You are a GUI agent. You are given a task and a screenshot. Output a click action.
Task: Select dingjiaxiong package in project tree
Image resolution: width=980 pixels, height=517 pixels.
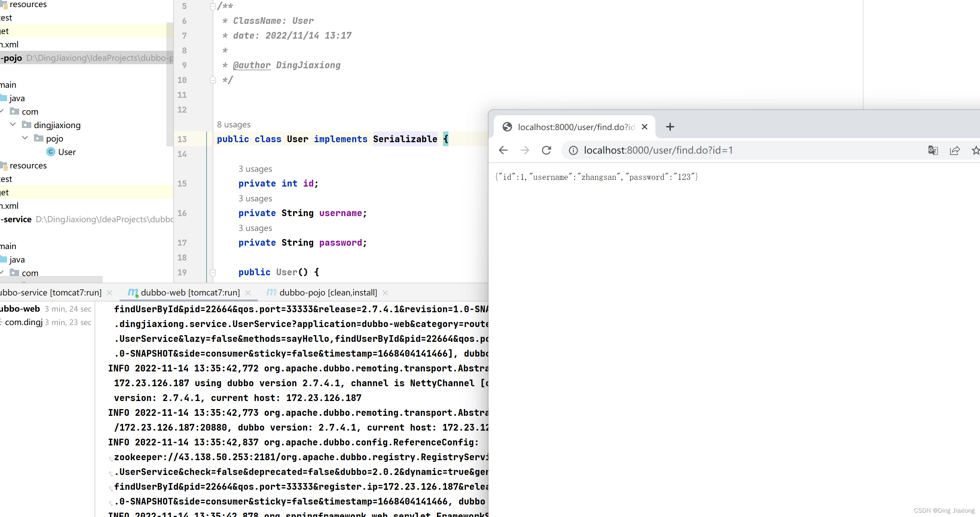[57, 125]
